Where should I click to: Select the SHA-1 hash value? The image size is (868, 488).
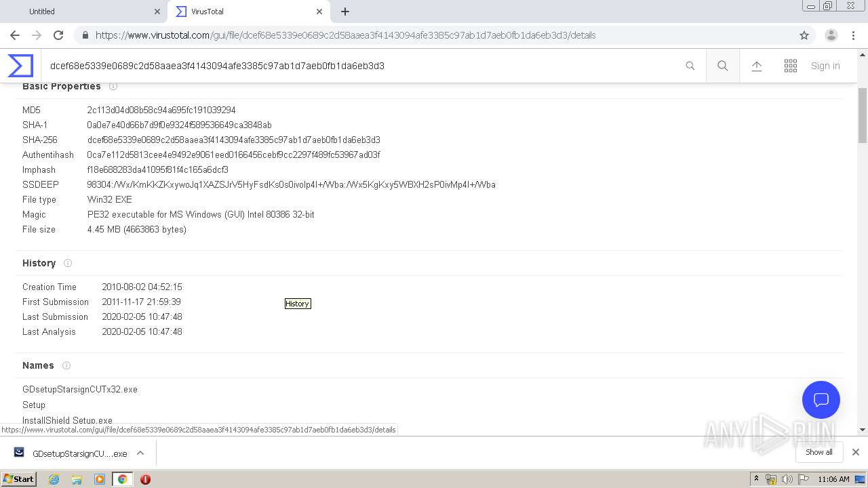coord(179,125)
